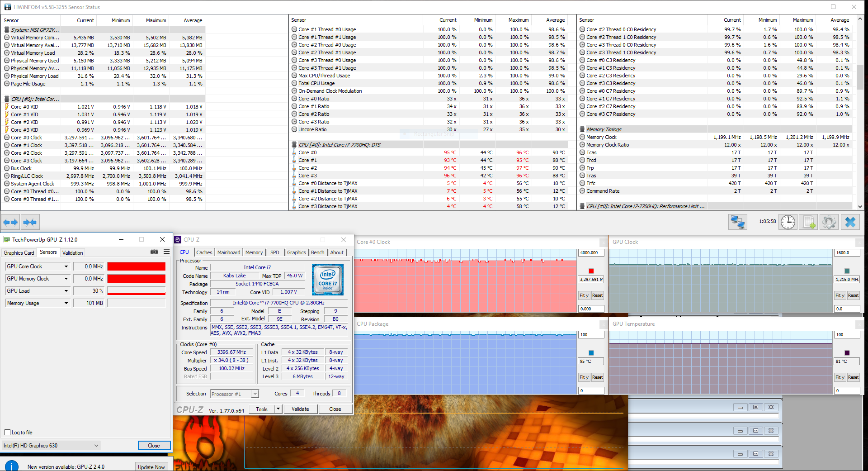The width and height of the screenshot is (868, 471).
Task: Click the blue color swatch in CPU Package graph
Action: tap(591, 353)
